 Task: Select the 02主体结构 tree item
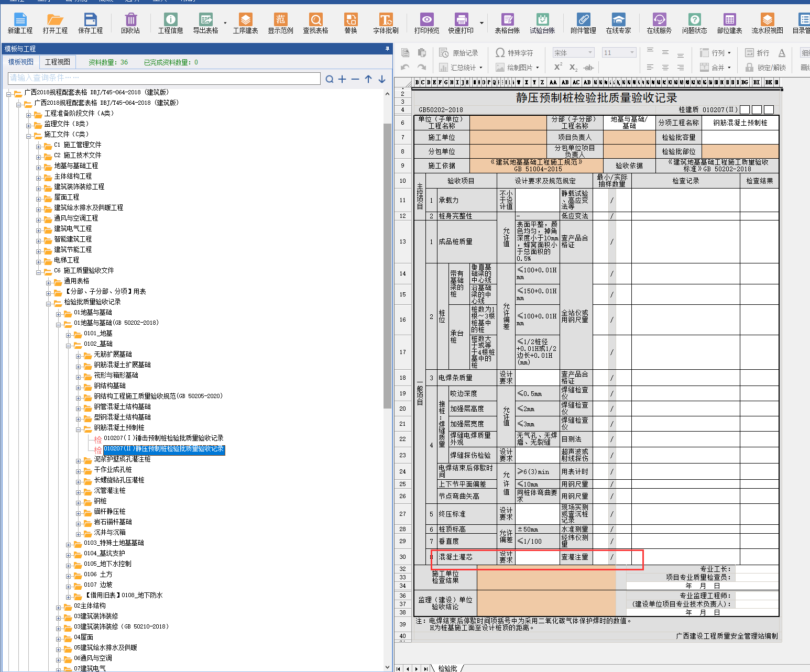tap(90, 605)
